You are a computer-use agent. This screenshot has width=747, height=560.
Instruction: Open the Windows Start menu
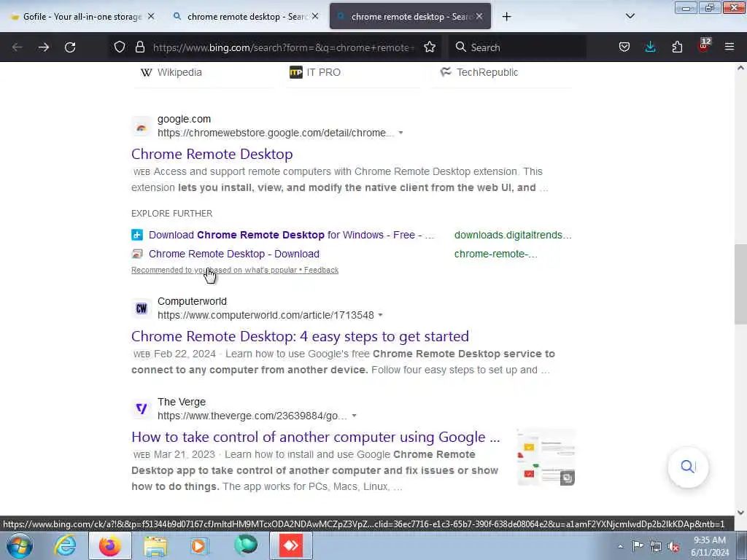click(20, 545)
